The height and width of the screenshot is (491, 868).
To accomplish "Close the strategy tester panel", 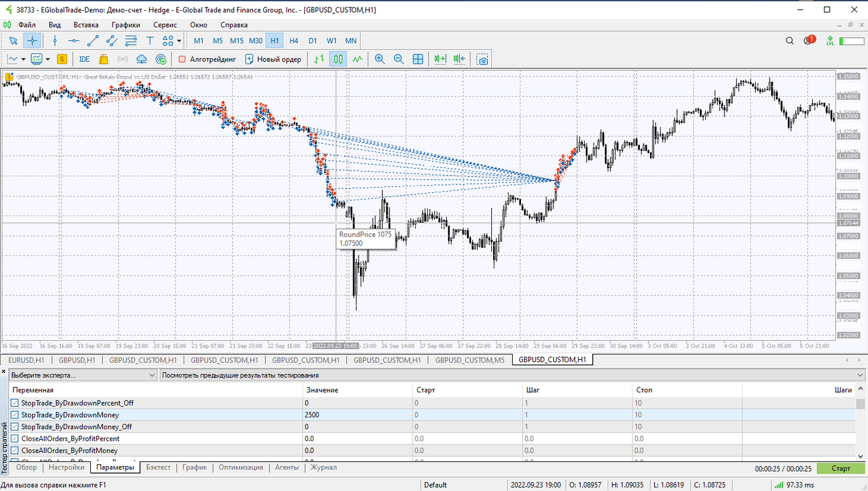I will click(4, 371).
